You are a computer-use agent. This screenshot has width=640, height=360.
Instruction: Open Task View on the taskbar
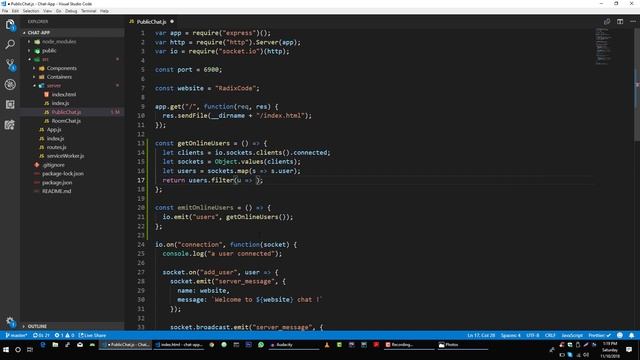pyautogui.click(x=30, y=350)
